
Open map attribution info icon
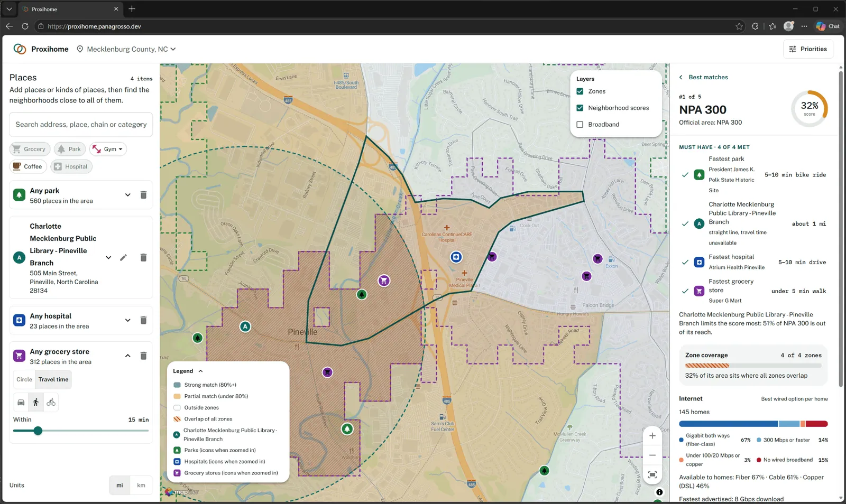[659, 492]
